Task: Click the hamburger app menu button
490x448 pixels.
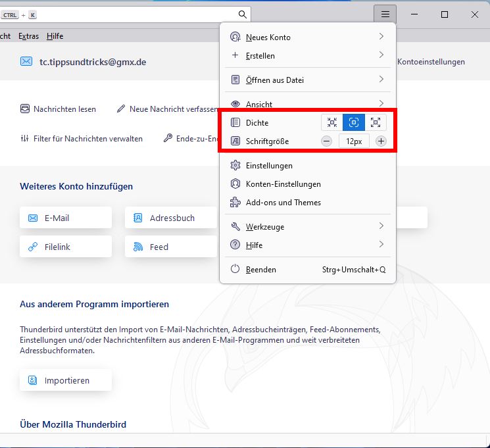Action: [x=385, y=14]
